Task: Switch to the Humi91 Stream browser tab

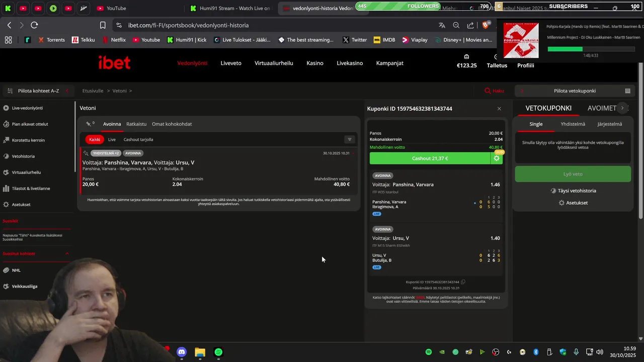Action: click(230, 8)
